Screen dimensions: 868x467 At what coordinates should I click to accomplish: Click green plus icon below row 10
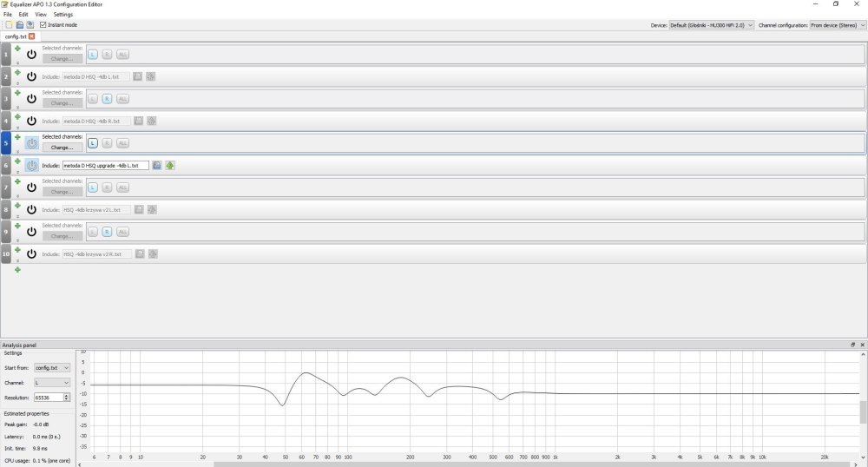coord(17,270)
